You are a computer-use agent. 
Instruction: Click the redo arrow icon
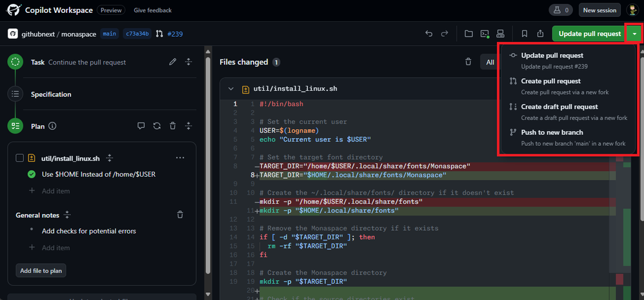tap(445, 34)
